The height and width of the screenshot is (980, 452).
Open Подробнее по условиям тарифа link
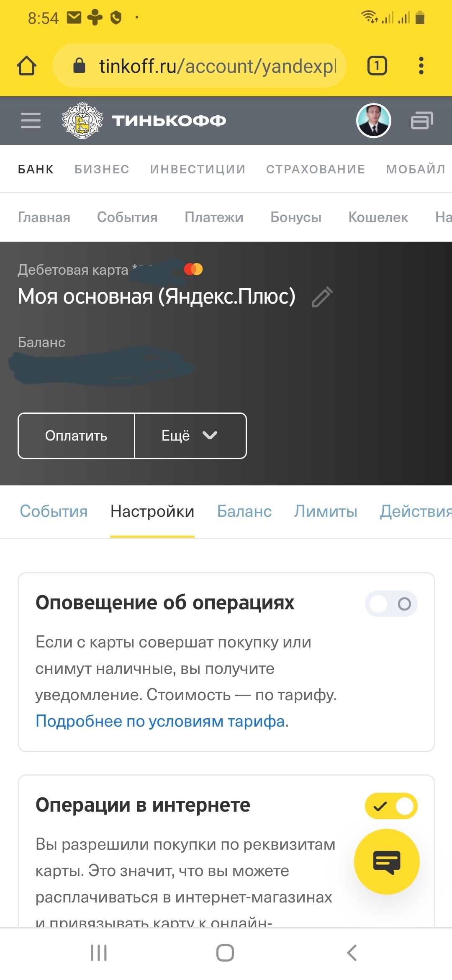(x=160, y=721)
